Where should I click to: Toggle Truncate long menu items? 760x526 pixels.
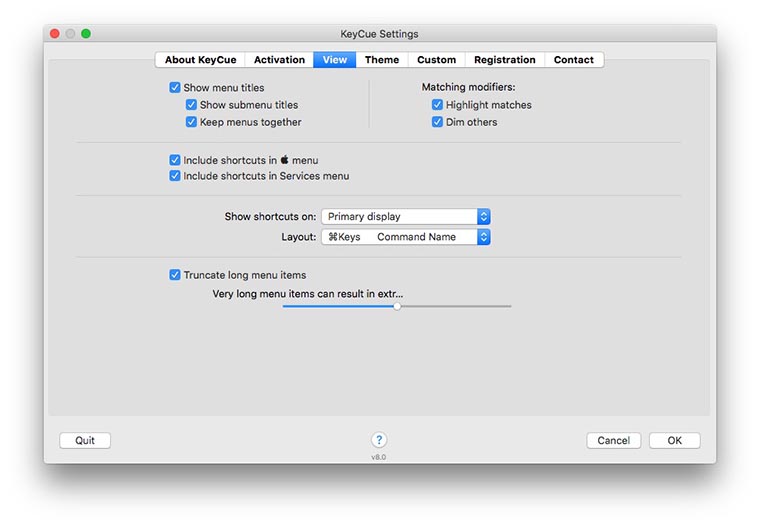point(175,275)
